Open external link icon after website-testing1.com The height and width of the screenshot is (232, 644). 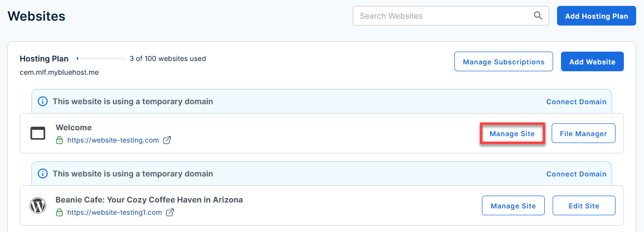pos(170,212)
